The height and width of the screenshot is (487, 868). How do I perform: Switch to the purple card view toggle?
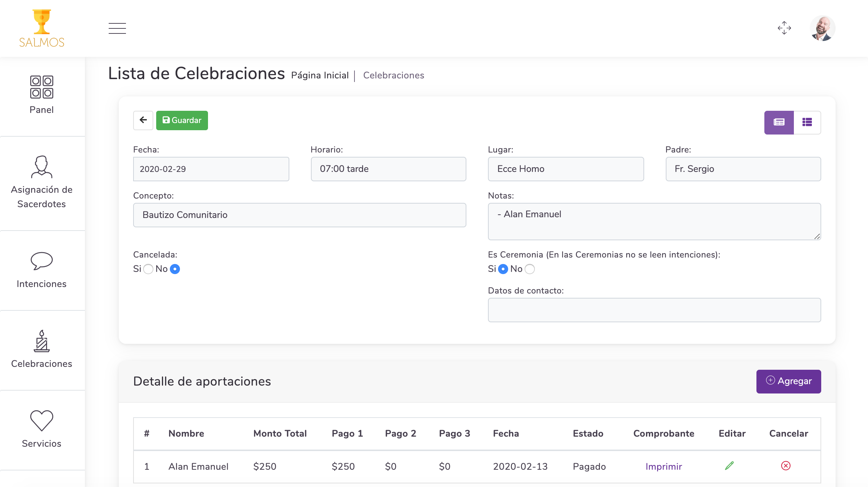[779, 122]
